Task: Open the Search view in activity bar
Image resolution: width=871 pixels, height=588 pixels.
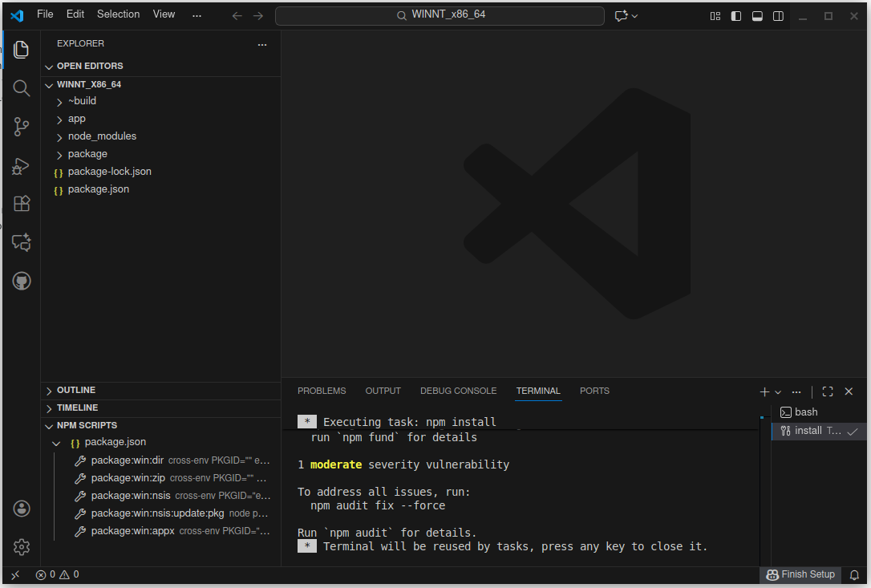Action: [x=22, y=87]
